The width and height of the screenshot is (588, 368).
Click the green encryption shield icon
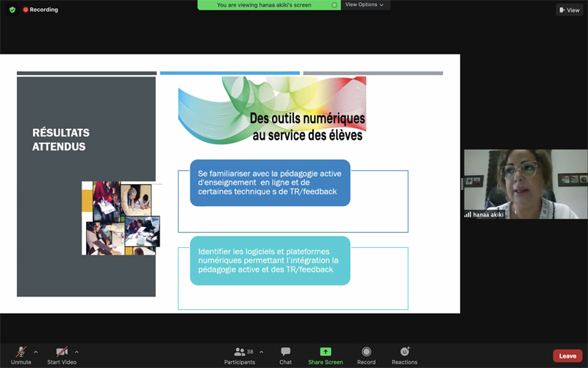[x=12, y=10]
